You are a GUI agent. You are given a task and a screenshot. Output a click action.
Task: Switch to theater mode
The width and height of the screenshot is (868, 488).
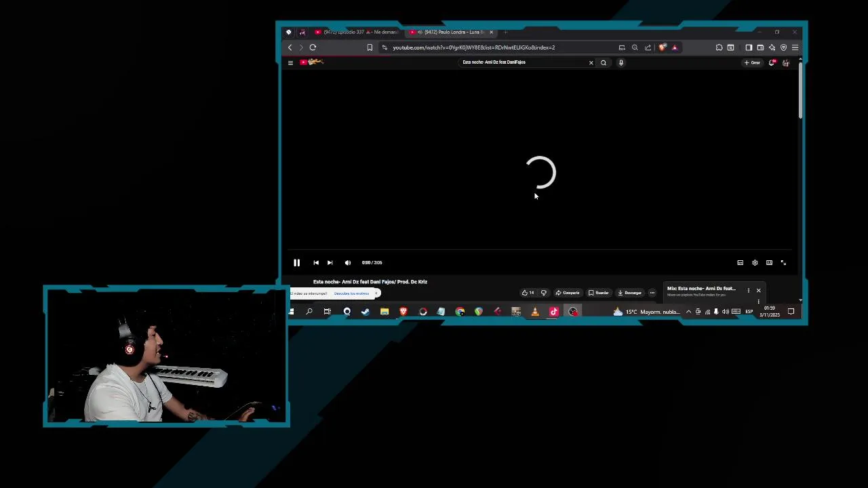click(769, 262)
